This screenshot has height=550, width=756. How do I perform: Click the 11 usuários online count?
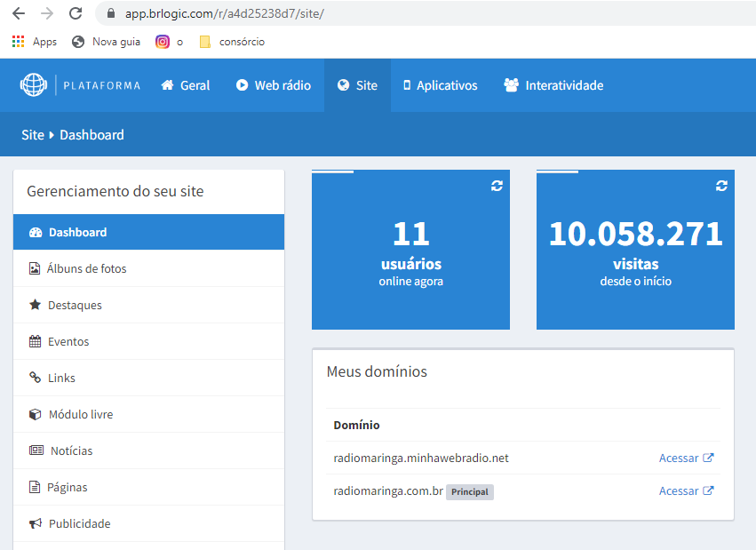click(x=410, y=234)
